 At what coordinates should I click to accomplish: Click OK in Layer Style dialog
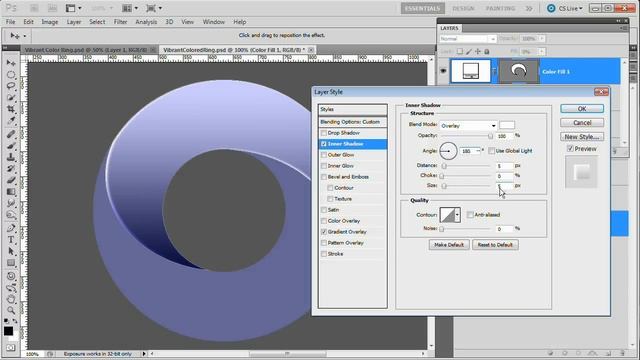[582, 109]
